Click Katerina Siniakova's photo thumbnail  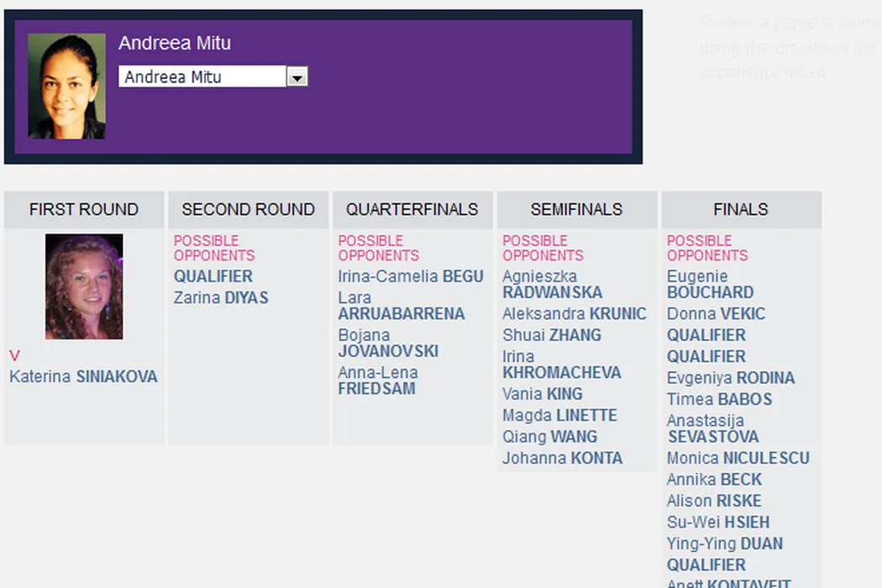(x=84, y=286)
